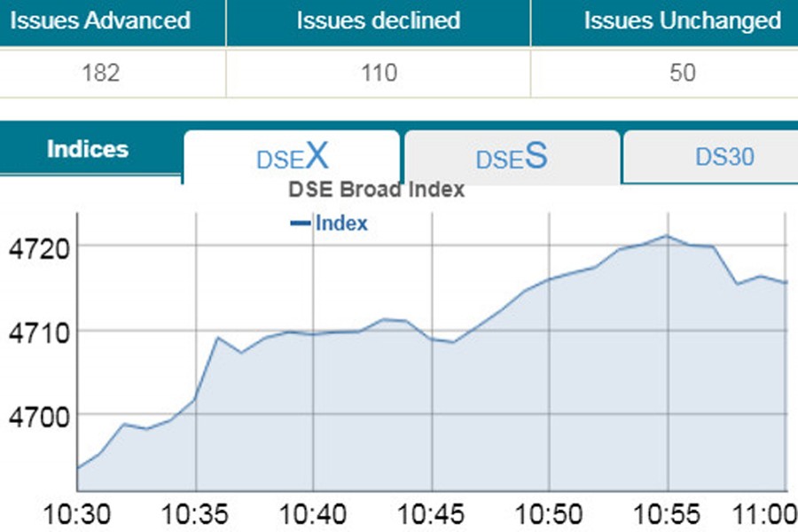Open the DSES index tab
The width and height of the screenshot is (798, 532).
[x=512, y=158]
